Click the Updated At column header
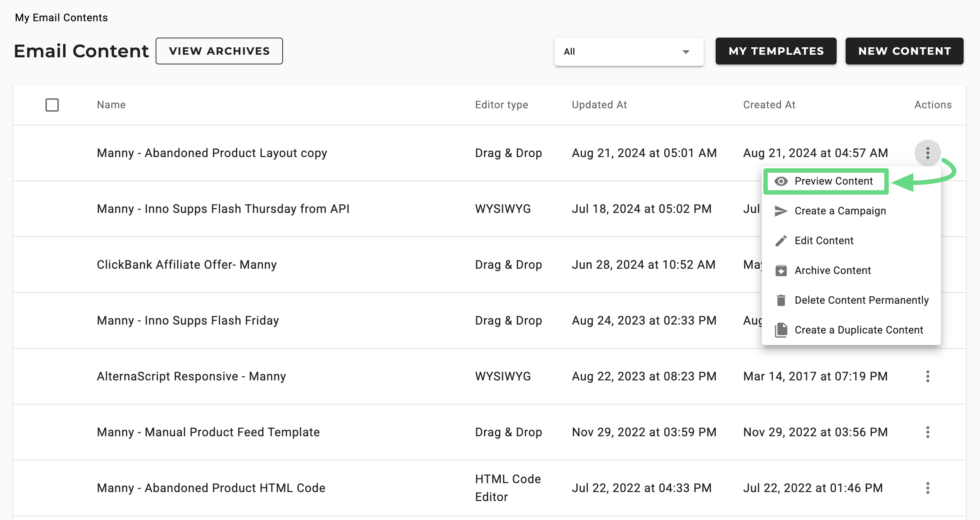980x520 pixels. tap(599, 105)
